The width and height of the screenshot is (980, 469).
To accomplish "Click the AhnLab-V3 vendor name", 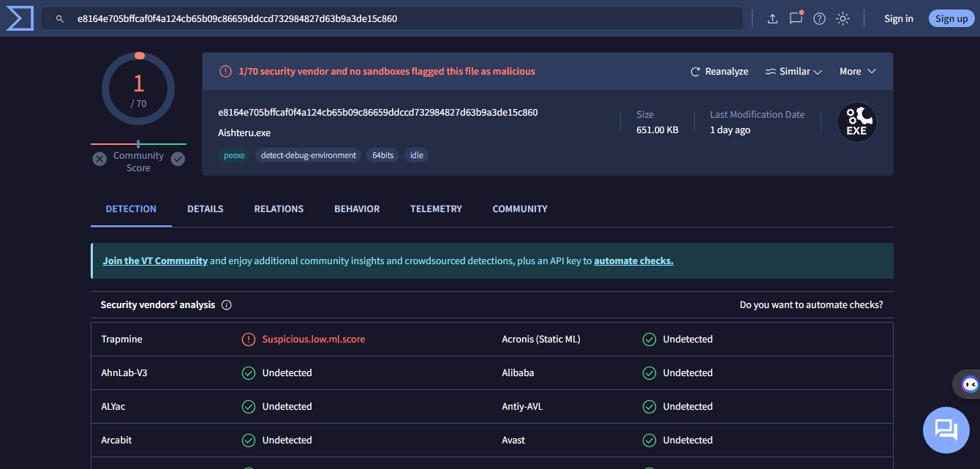I will click(124, 373).
